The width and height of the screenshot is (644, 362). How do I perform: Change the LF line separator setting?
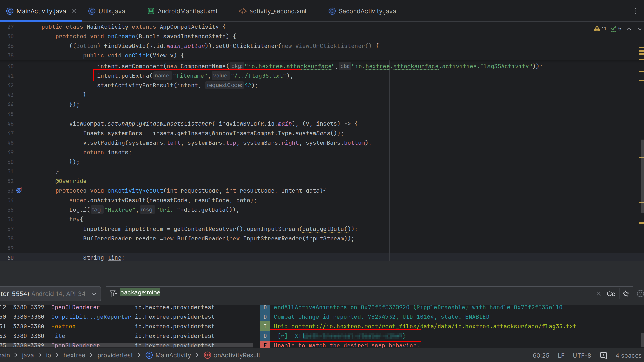pos(561,355)
